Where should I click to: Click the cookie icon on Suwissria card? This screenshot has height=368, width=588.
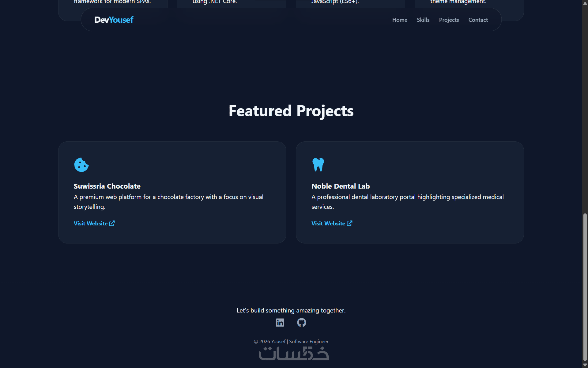[x=81, y=165]
